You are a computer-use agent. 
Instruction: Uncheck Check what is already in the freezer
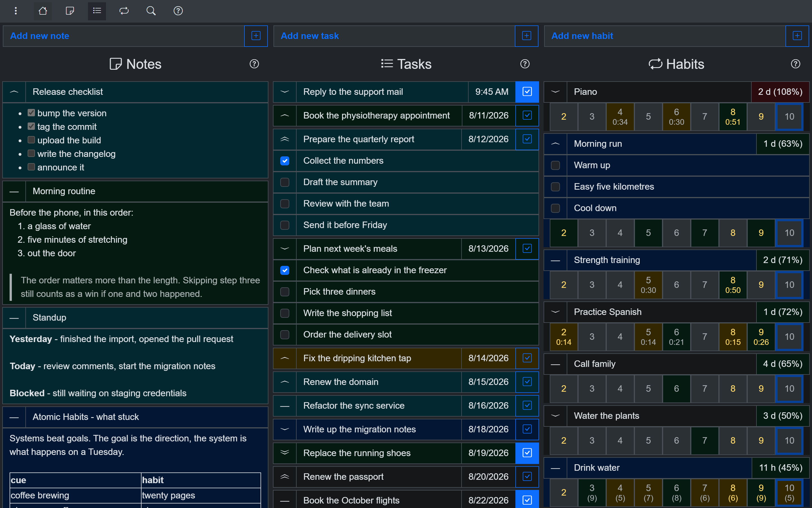pos(285,270)
